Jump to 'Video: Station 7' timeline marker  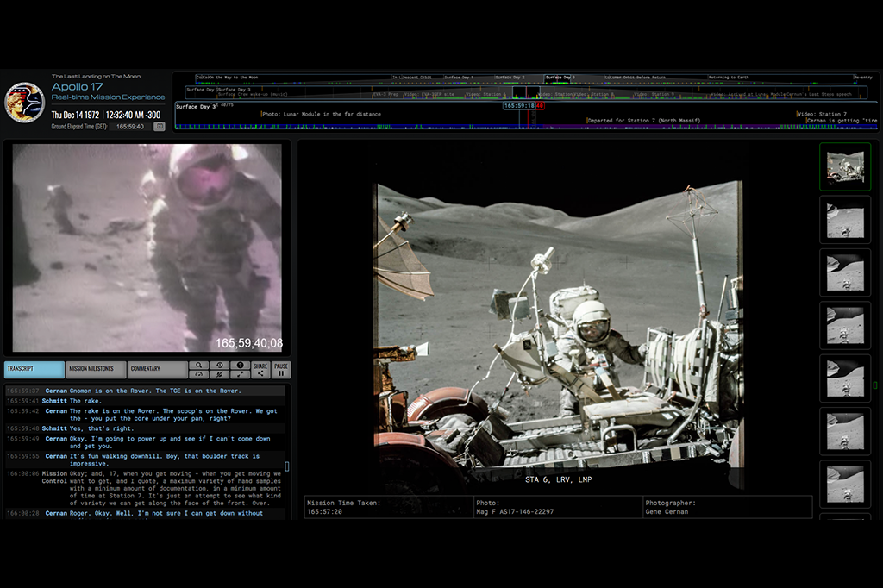pos(822,114)
